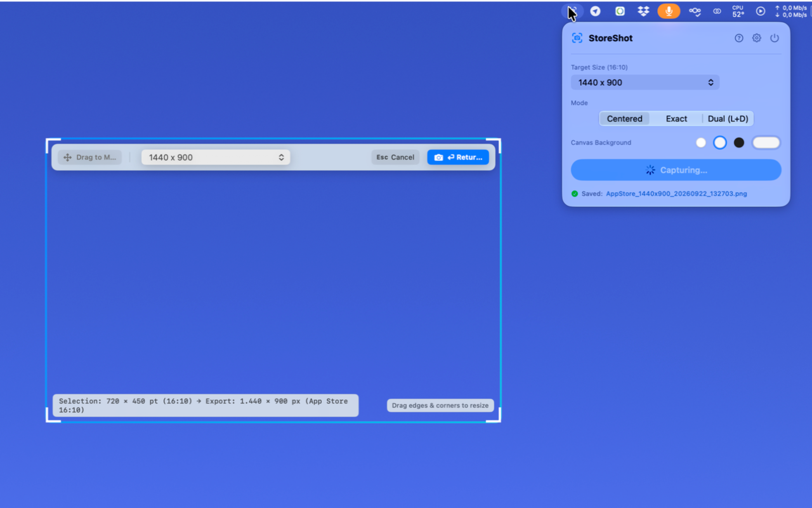Open StoreShot help via the question mark icon
Viewport: 812px width, 508px height.
[x=738, y=38]
